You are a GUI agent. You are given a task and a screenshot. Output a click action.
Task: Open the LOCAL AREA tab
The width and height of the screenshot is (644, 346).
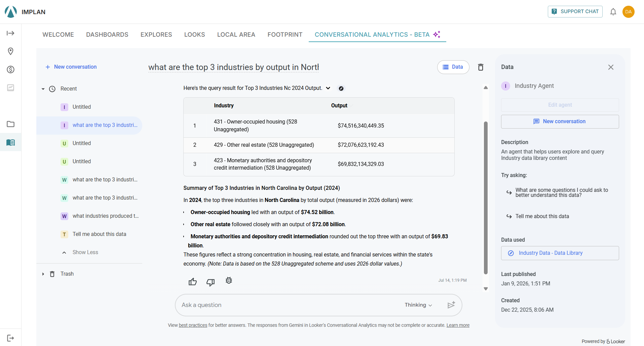(236, 34)
